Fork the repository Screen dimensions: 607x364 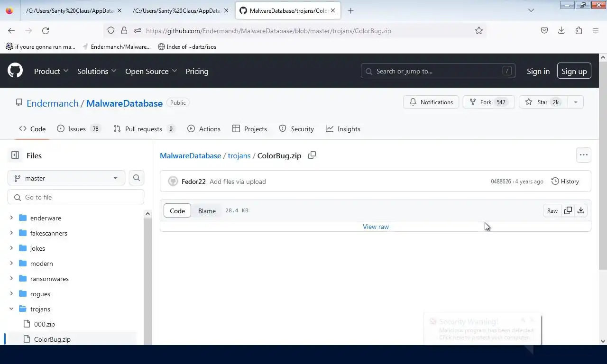click(x=488, y=102)
